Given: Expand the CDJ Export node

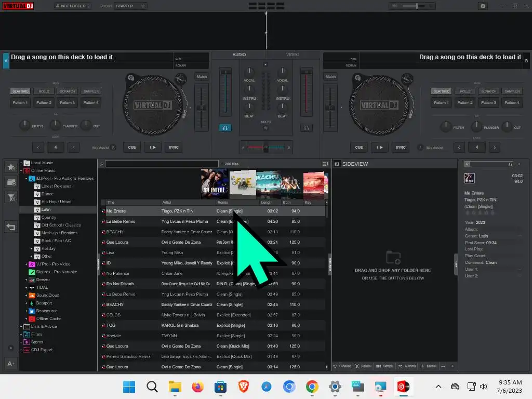Looking at the screenshot, I should 21,350.
